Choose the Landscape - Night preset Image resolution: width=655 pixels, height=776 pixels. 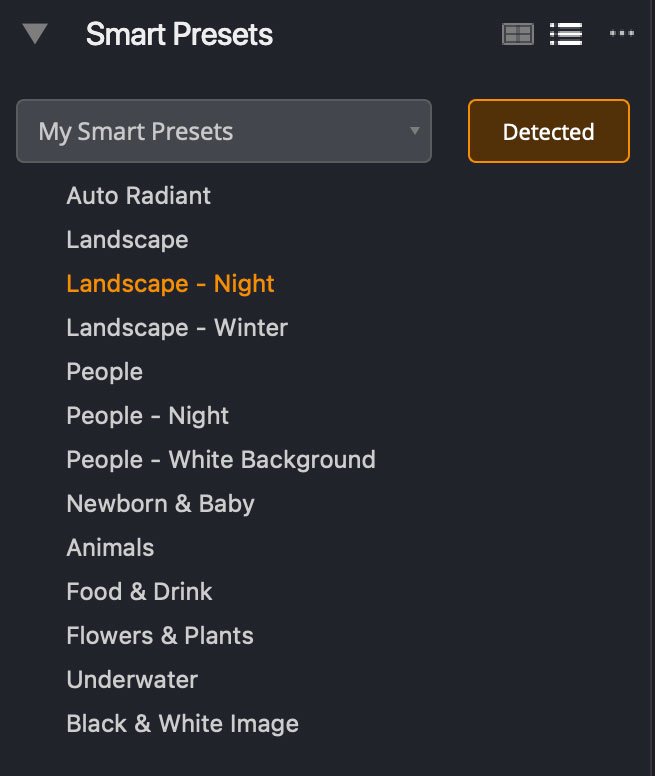click(x=170, y=284)
